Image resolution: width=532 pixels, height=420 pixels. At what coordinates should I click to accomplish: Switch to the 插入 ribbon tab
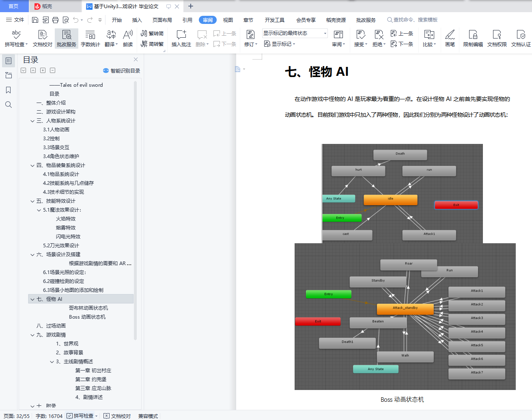click(x=137, y=20)
